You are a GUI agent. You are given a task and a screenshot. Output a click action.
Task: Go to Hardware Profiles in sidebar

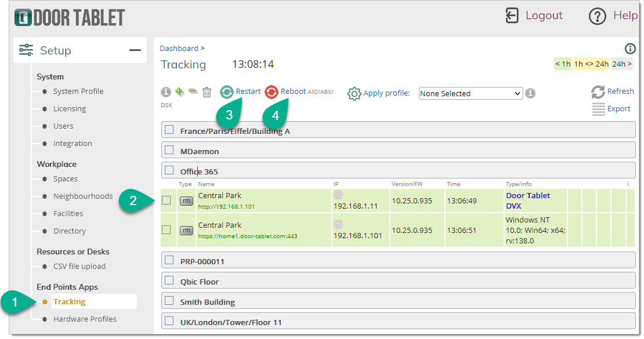(85, 319)
